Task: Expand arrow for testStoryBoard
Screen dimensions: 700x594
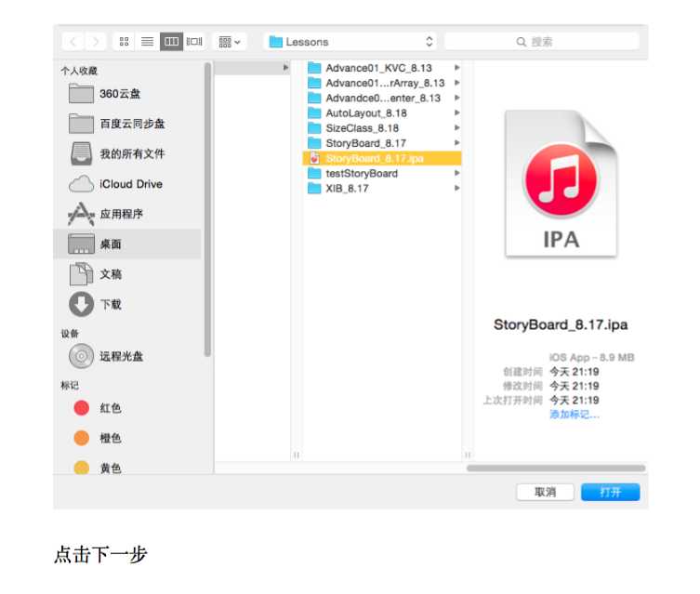Action: click(456, 173)
